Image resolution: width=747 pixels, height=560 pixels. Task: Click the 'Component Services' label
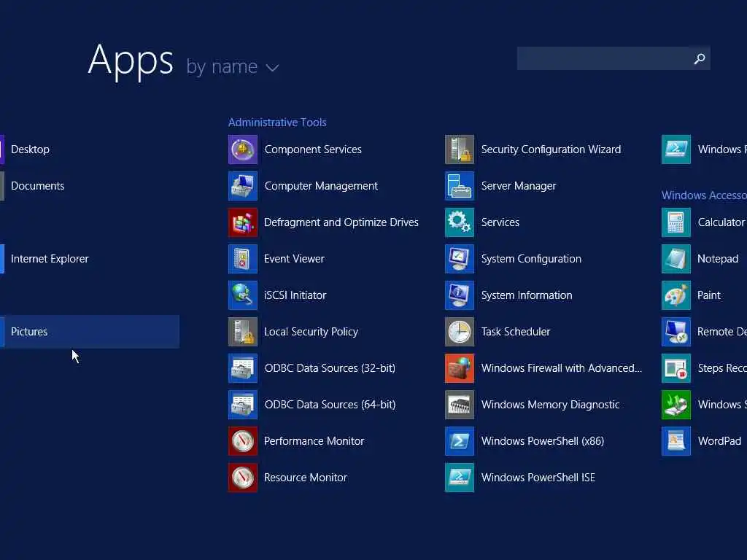313,149
